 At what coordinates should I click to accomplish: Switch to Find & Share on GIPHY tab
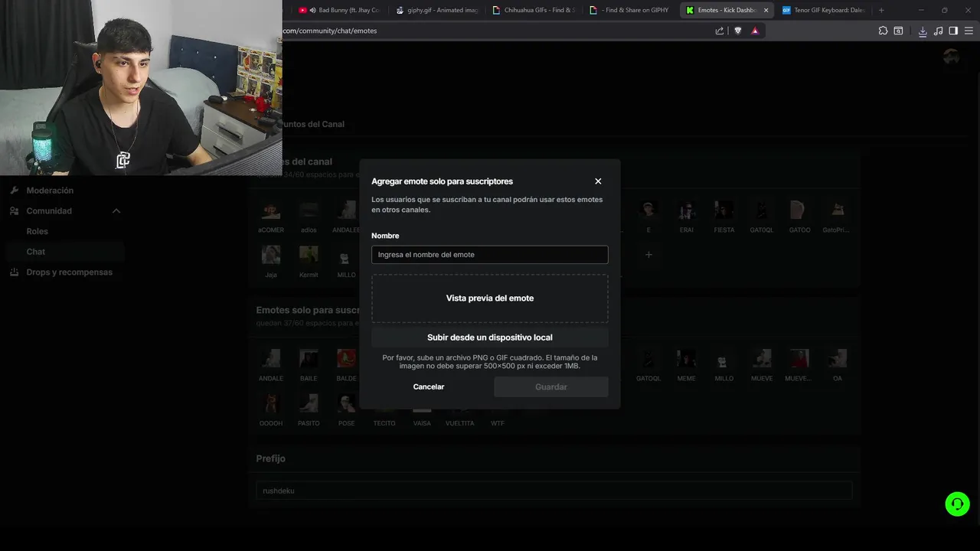coord(631,10)
